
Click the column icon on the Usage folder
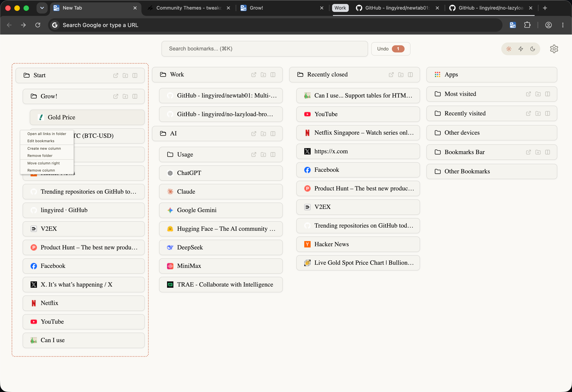(273, 154)
